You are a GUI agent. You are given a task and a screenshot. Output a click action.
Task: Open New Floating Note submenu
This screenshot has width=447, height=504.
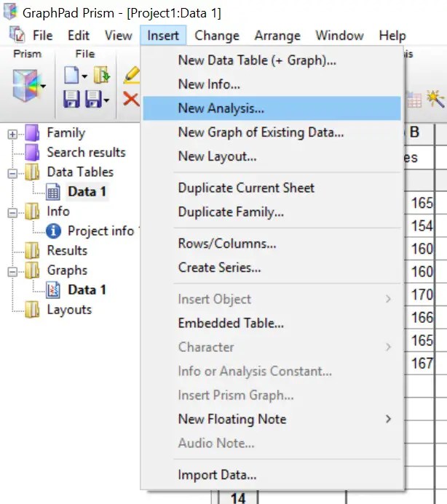point(272,419)
